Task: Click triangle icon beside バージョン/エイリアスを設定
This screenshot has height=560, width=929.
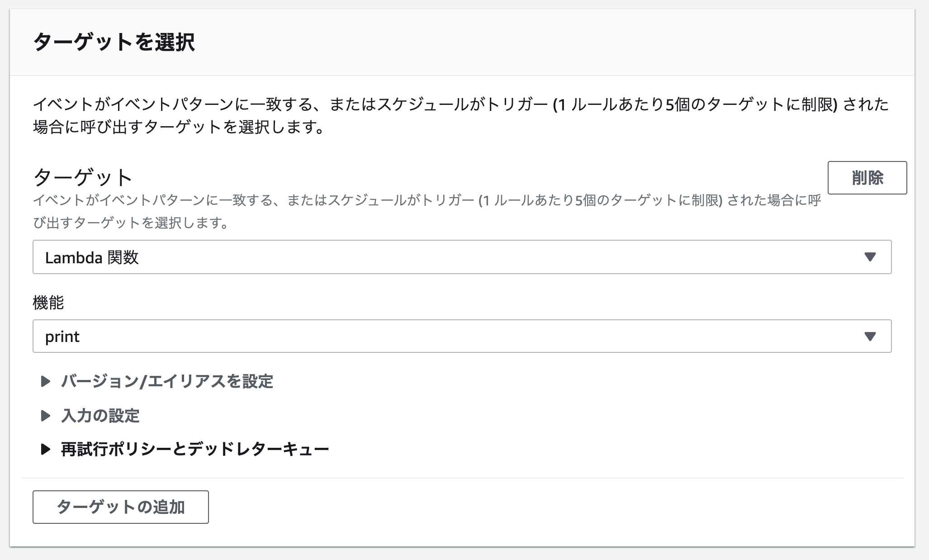Action: 45,381
